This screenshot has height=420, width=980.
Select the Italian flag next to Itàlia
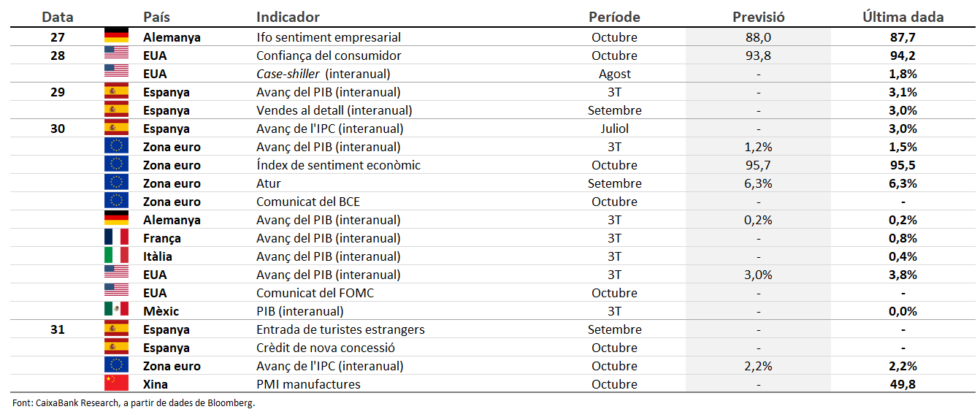coord(117,256)
